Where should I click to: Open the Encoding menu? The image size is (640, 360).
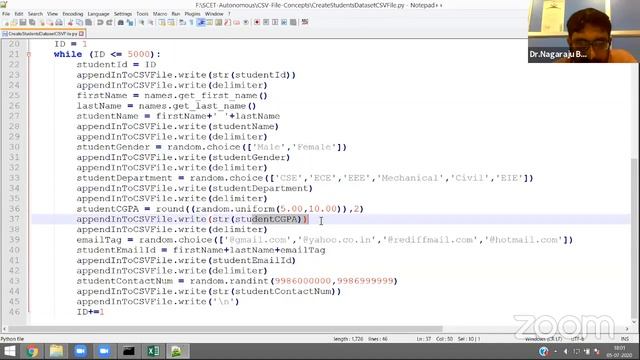click(x=73, y=14)
